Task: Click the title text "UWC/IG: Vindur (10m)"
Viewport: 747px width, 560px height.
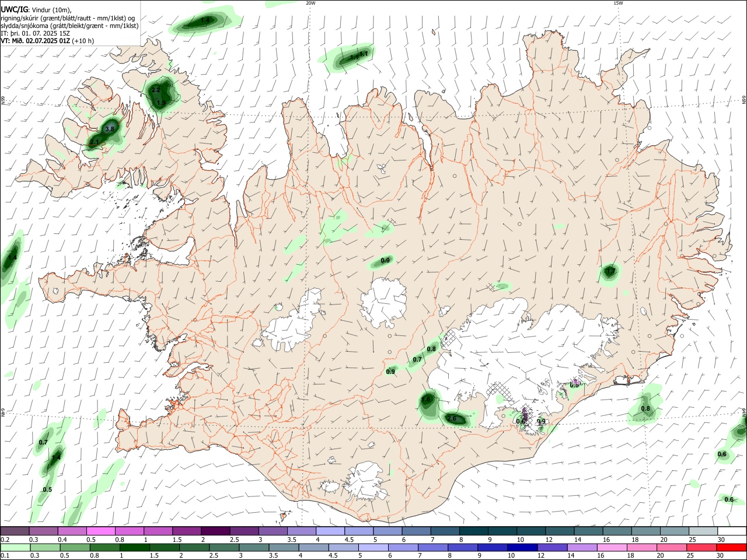Action: pyautogui.click(x=36, y=9)
